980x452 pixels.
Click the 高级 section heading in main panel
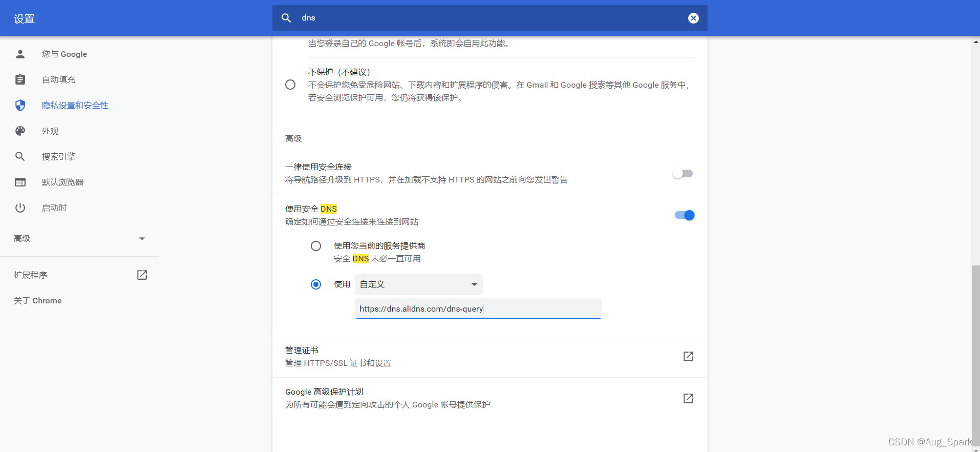point(293,138)
